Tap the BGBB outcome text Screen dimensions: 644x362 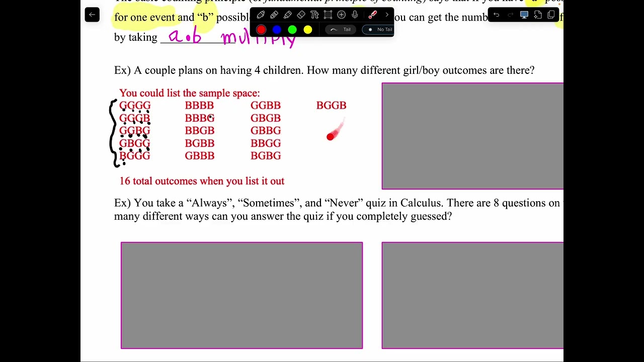(x=200, y=143)
